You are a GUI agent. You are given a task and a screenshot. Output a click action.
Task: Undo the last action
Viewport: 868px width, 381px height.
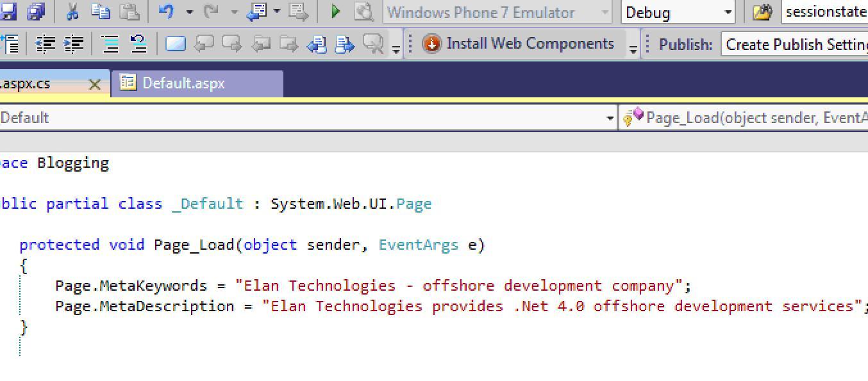click(x=166, y=12)
